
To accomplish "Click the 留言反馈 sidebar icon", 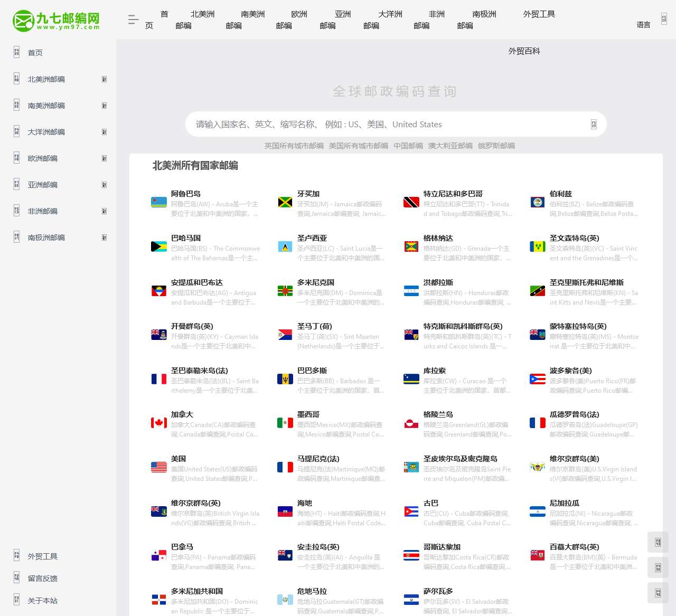I will (x=16, y=578).
